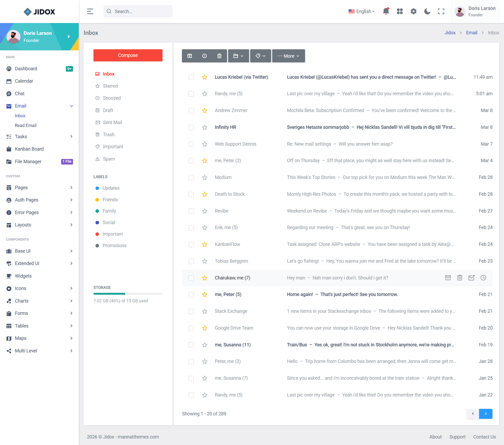Toggle dark mode with the moon icon
Screen dimensions: 504x445
pos(427,11)
